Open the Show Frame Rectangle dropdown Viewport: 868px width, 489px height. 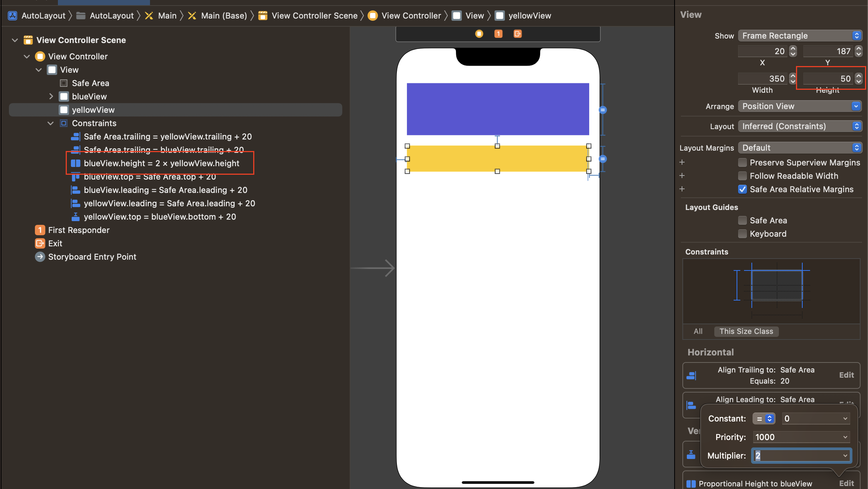pyautogui.click(x=800, y=36)
